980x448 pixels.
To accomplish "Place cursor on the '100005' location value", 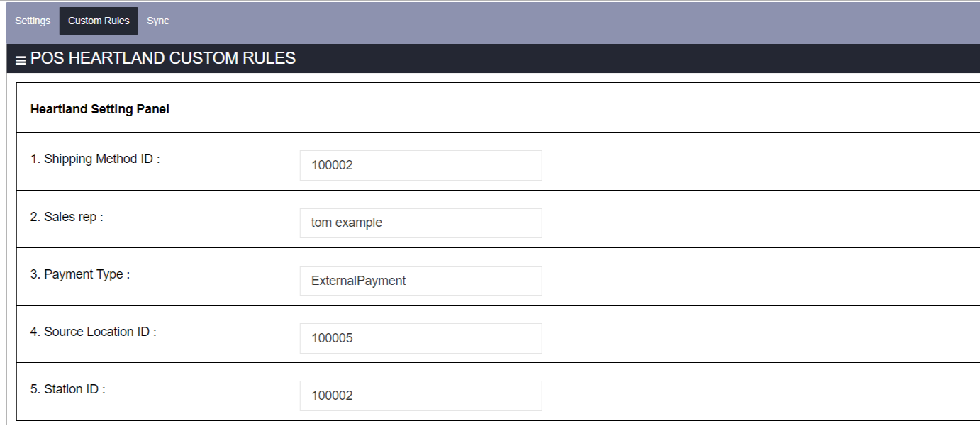I will [x=332, y=338].
